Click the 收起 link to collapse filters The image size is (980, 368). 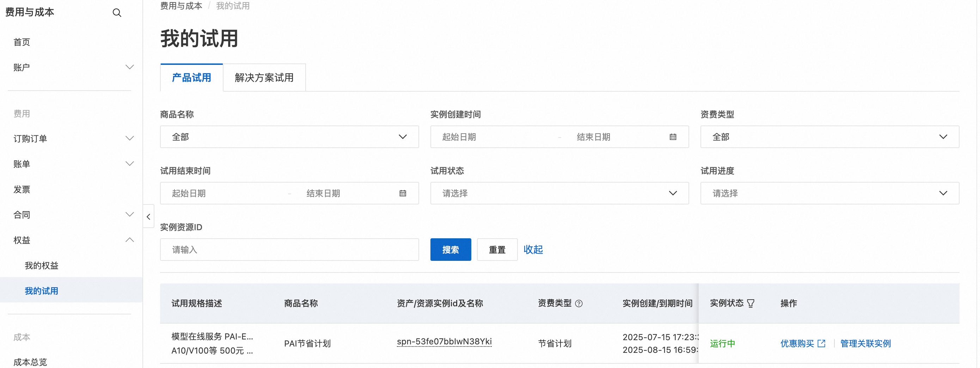pyautogui.click(x=533, y=250)
